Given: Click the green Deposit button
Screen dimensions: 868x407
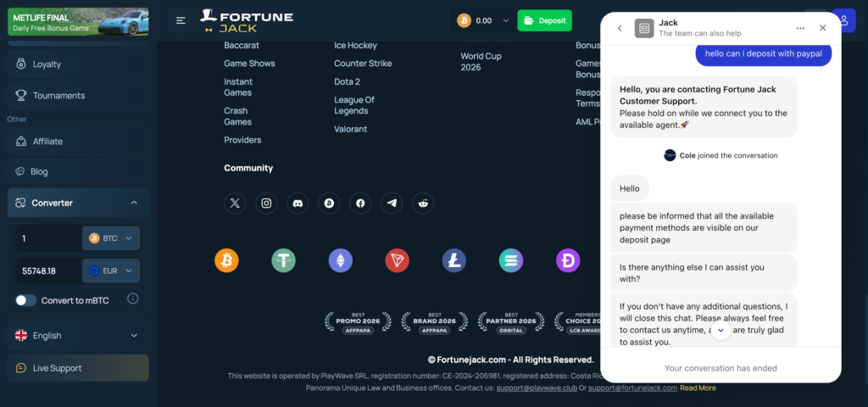Looking at the screenshot, I should tap(545, 20).
